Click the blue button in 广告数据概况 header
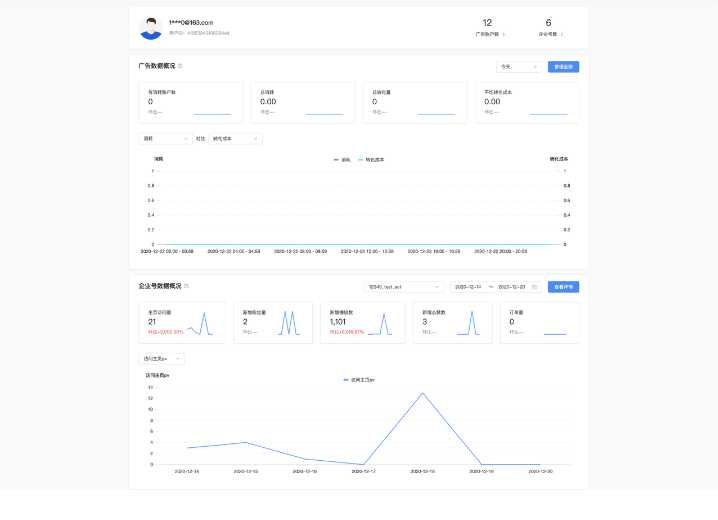This screenshot has height=520, width=718. (563, 67)
